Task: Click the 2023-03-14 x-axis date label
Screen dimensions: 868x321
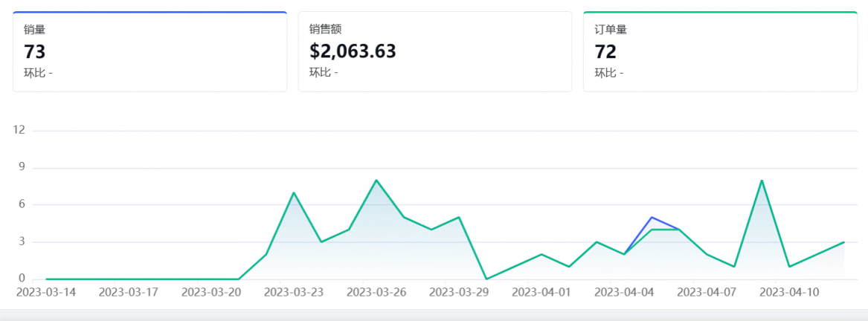Action: coord(46,292)
